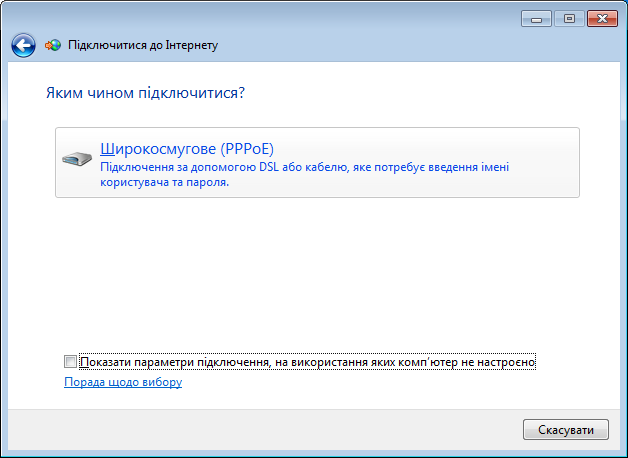The height and width of the screenshot is (458, 628).
Task: Click the label text Показати параметри підключення
Action: point(307,362)
